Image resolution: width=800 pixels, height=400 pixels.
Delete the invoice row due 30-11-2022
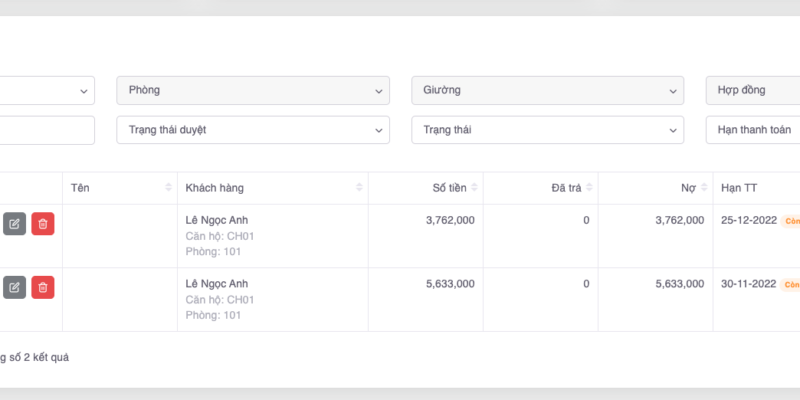tap(43, 288)
